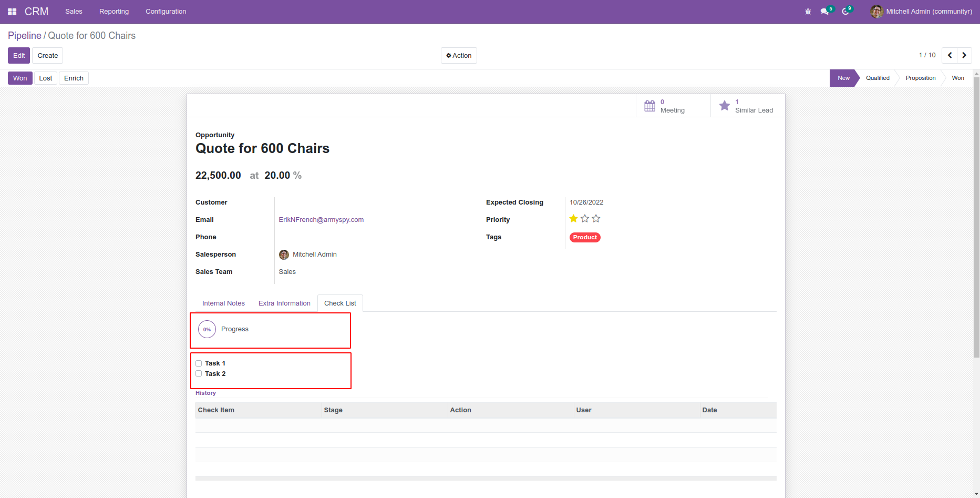Click Mitchell Admin avatar in top bar
980x498 pixels.
coord(876,12)
